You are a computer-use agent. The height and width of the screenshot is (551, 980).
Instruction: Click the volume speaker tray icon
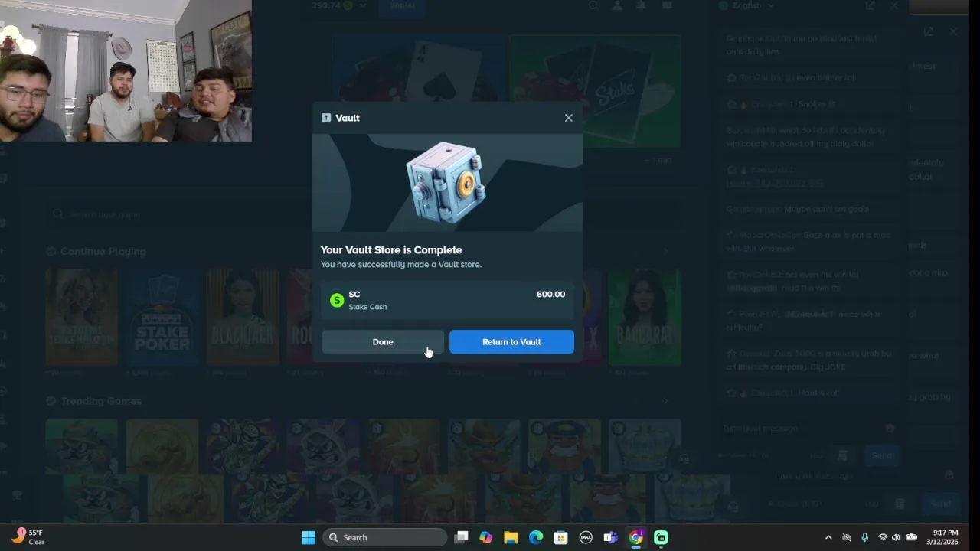coord(897,537)
